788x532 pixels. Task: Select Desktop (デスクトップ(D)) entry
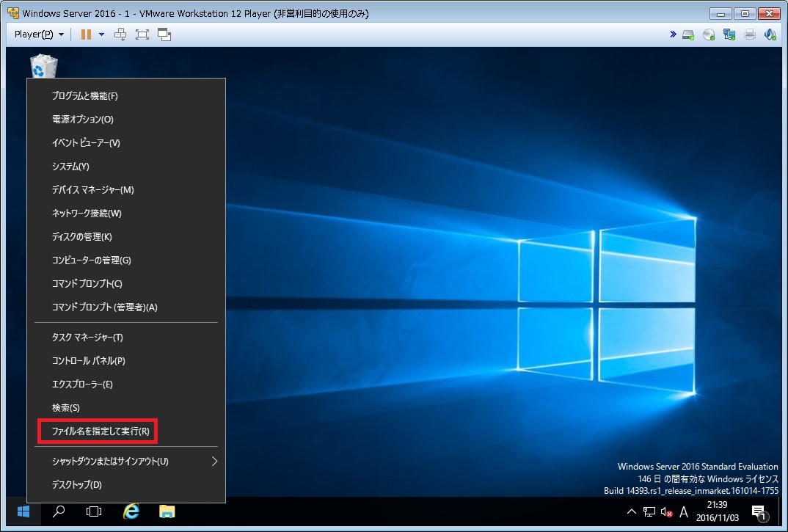[x=125, y=485]
